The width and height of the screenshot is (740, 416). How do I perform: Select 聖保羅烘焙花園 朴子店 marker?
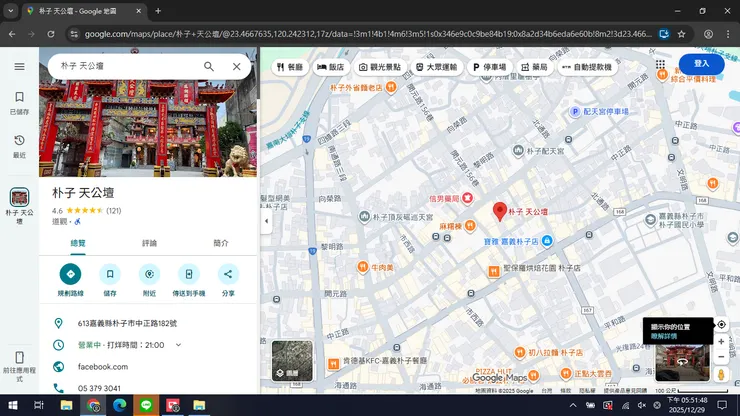(x=493, y=271)
